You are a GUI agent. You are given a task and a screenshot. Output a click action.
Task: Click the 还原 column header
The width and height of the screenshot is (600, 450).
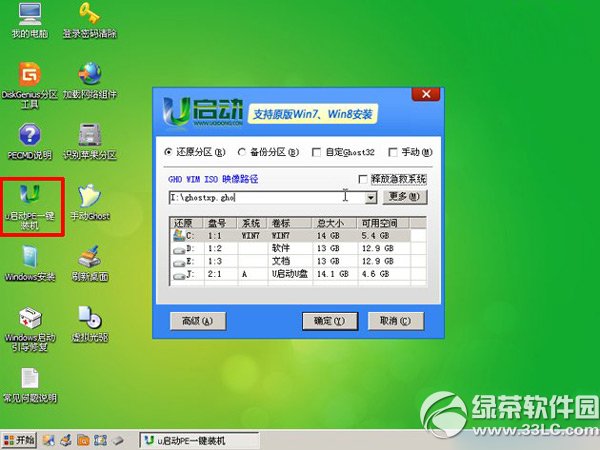click(187, 223)
